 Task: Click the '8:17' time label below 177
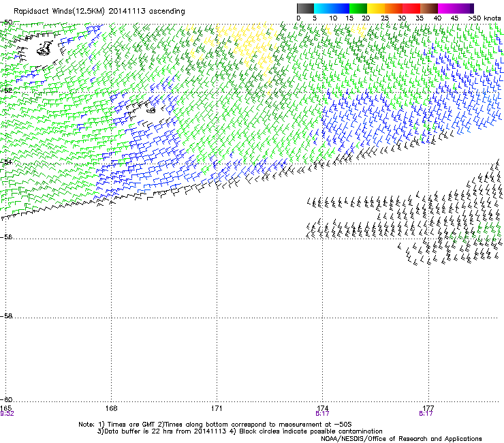(426, 414)
